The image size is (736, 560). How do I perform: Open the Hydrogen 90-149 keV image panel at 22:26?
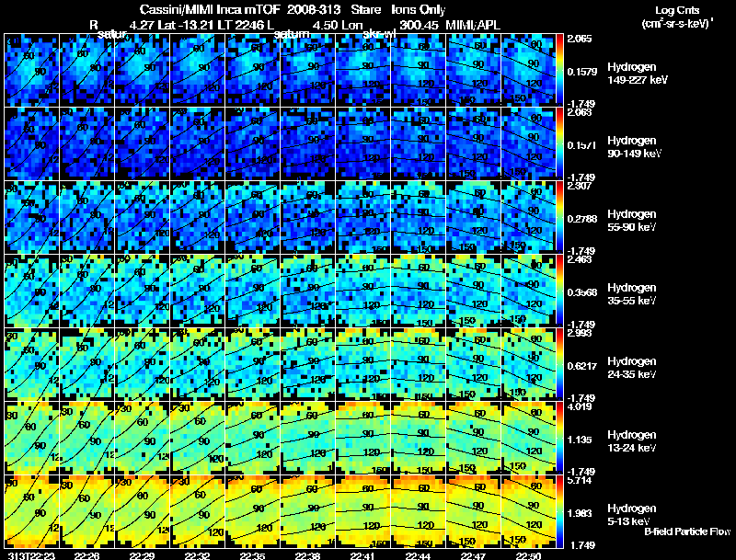pyautogui.click(x=86, y=143)
